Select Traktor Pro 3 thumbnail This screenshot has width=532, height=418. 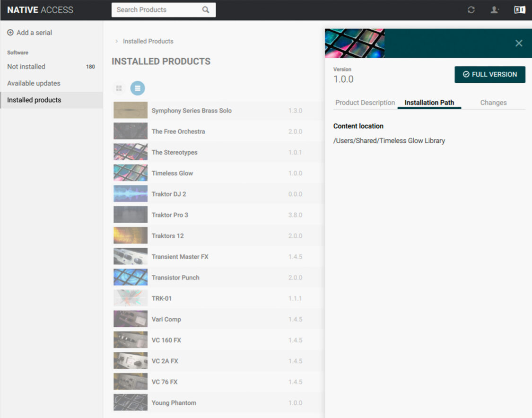coord(131,215)
